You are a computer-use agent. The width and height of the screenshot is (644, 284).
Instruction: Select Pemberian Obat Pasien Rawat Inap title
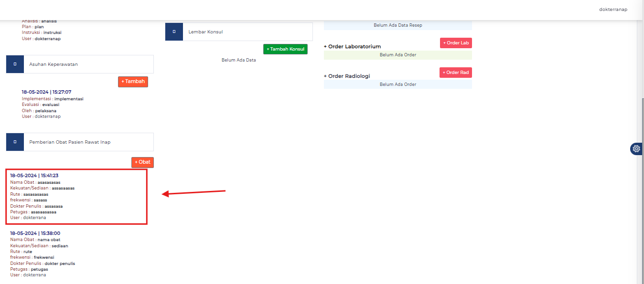(70, 142)
